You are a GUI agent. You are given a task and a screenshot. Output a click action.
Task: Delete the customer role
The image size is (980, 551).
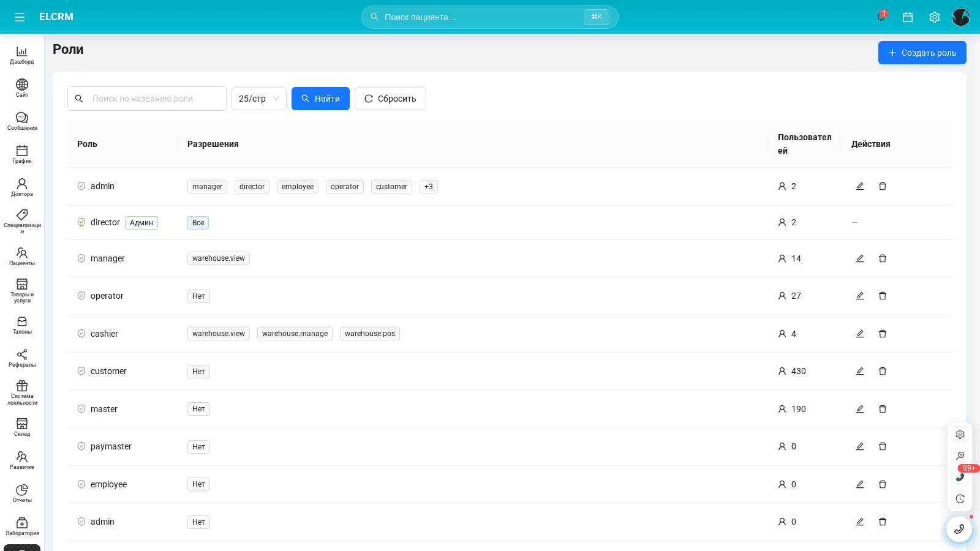(883, 371)
